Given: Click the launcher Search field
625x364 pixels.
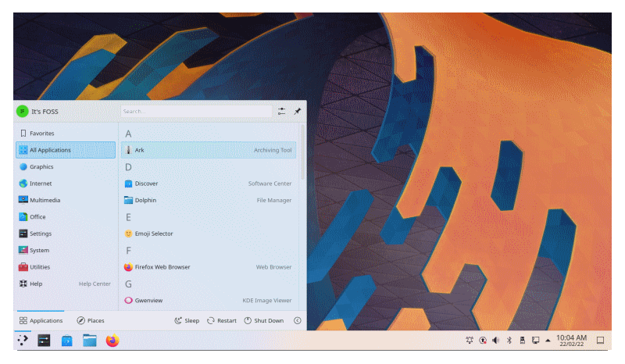Looking at the screenshot, I should tap(196, 111).
